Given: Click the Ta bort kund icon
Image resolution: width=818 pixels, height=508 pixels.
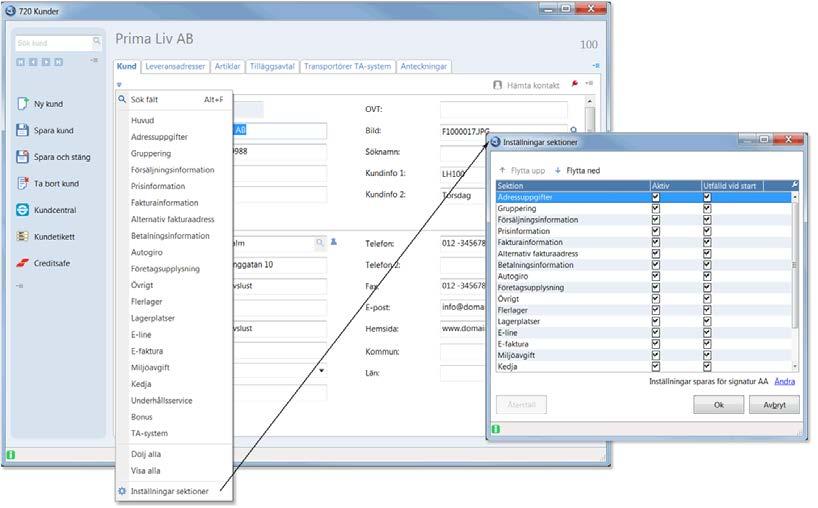Looking at the screenshot, I should click(x=22, y=183).
